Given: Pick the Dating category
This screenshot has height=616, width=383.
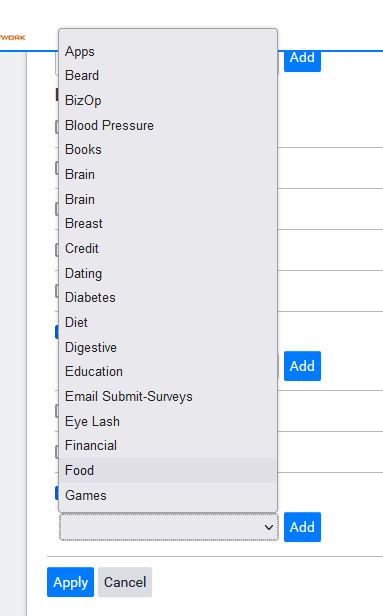Looking at the screenshot, I should (x=168, y=273).
